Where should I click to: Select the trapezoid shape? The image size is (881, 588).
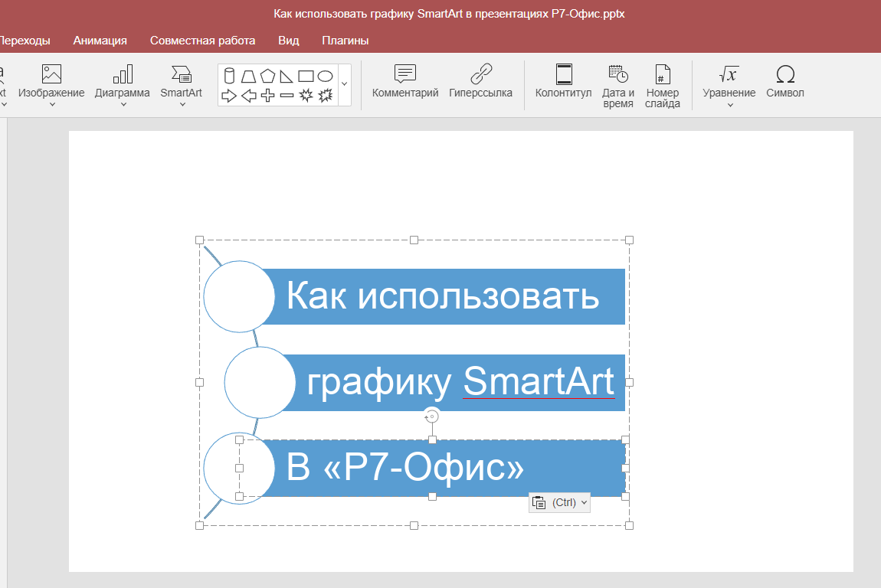pyautogui.click(x=248, y=76)
